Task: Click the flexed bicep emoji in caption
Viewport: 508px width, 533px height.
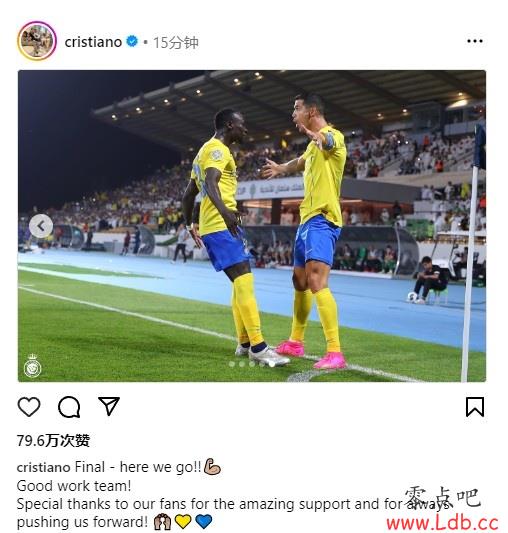Action: point(213,466)
